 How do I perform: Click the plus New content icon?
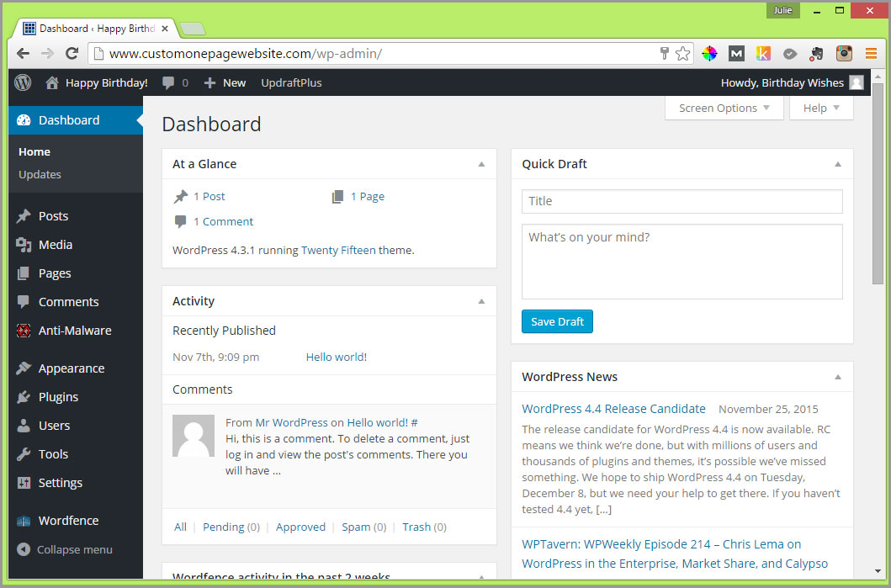209,83
